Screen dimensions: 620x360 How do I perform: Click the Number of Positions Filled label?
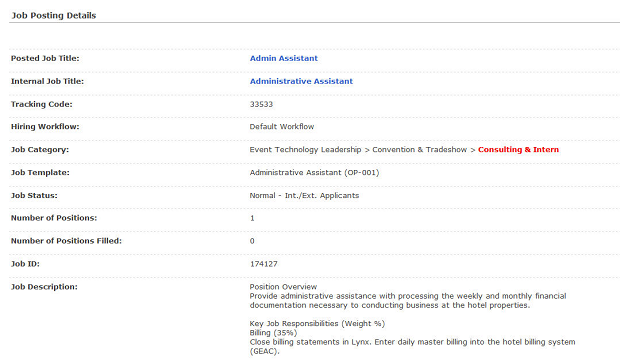66,241
